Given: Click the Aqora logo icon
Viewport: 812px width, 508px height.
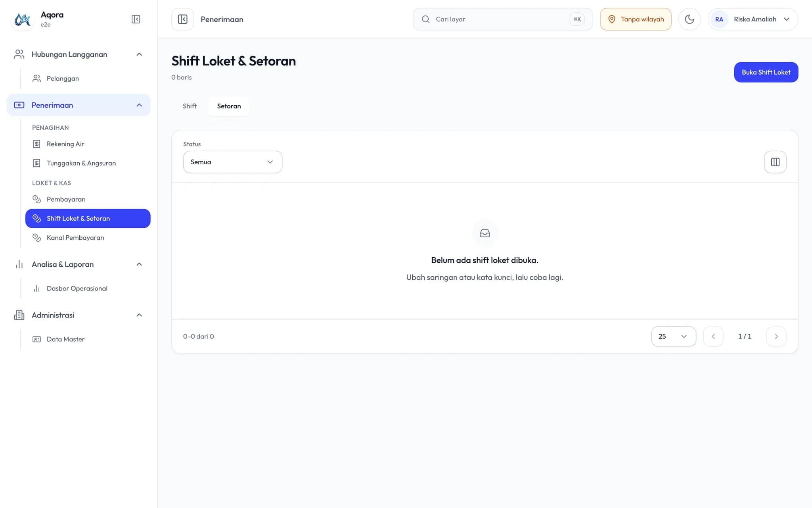Looking at the screenshot, I should click(x=22, y=19).
